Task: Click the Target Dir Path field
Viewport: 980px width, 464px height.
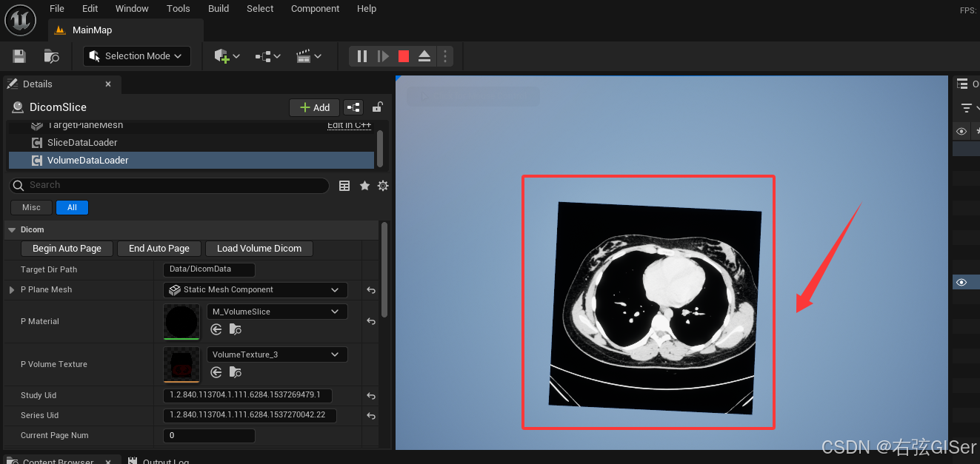Action: (x=209, y=270)
